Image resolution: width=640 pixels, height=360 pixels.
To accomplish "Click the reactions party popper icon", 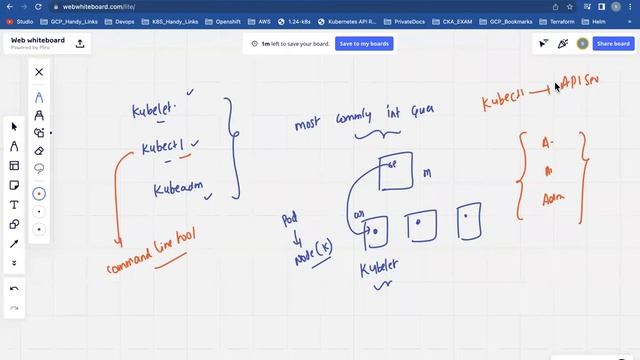I will tap(563, 44).
